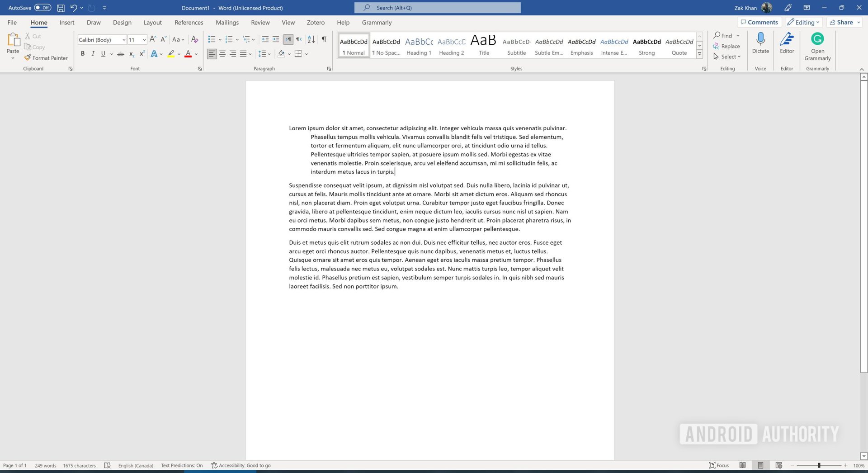Image resolution: width=868 pixels, height=473 pixels.
Task: Click the Clear All Formatting icon
Action: point(194,40)
